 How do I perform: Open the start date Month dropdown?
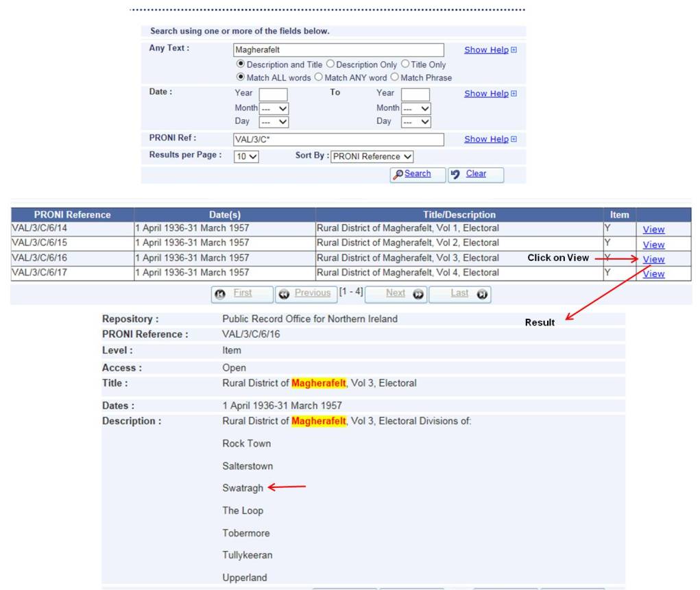tap(274, 108)
